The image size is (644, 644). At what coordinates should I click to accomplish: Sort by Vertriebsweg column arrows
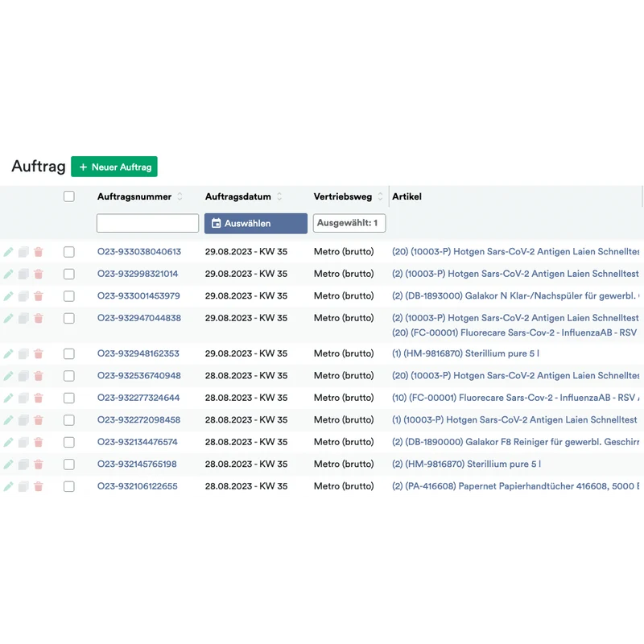coord(380,196)
